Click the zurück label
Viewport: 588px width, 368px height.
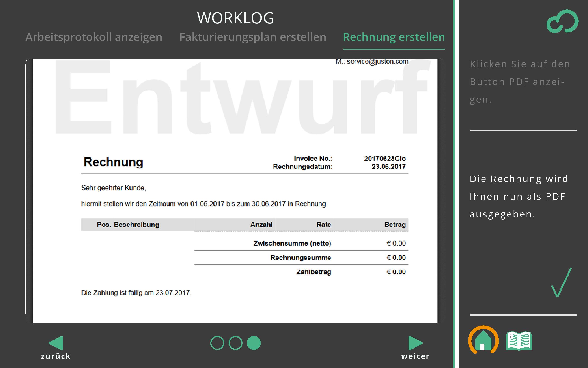(x=56, y=356)
